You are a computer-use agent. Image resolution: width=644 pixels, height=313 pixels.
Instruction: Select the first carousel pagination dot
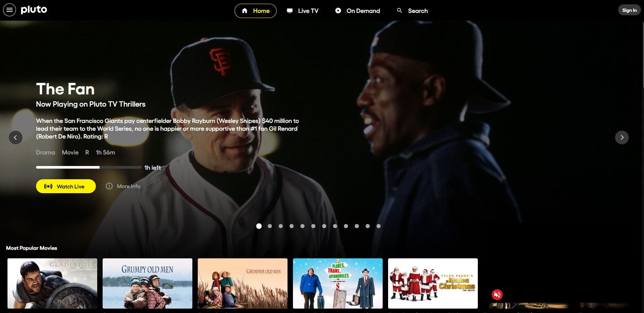pos(259,226)
